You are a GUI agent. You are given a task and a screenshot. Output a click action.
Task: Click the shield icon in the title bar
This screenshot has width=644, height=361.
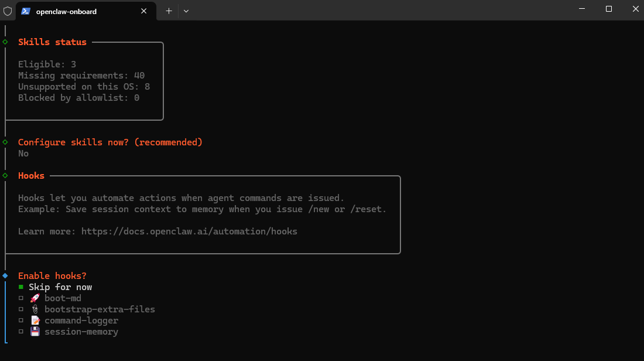[x=8, y=11]
